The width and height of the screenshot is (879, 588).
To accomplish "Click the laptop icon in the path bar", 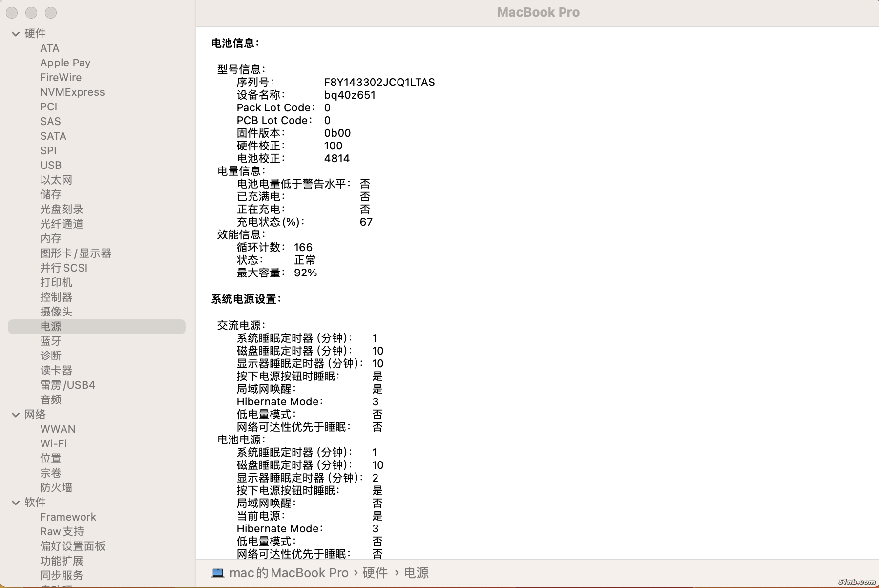I will [x=218, y=573].
